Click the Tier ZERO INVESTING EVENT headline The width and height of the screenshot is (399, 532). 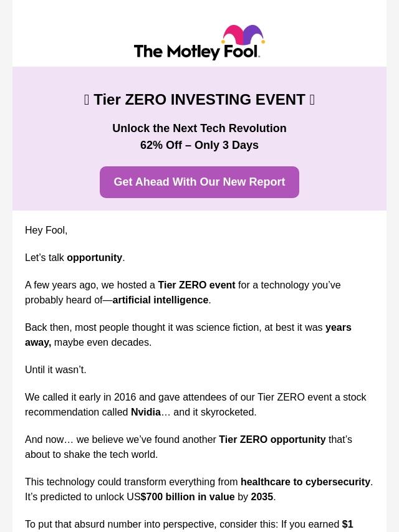point(199,100)
